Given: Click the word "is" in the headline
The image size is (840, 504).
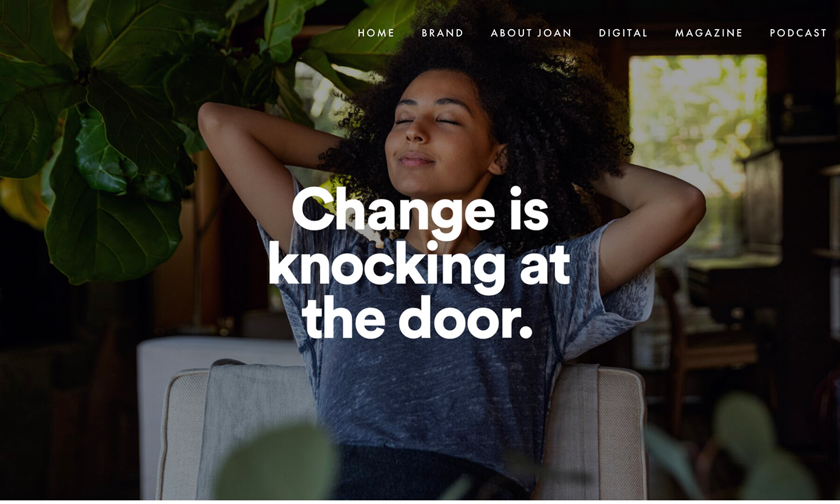Looking at the screenshot, I should click(528, 210).
